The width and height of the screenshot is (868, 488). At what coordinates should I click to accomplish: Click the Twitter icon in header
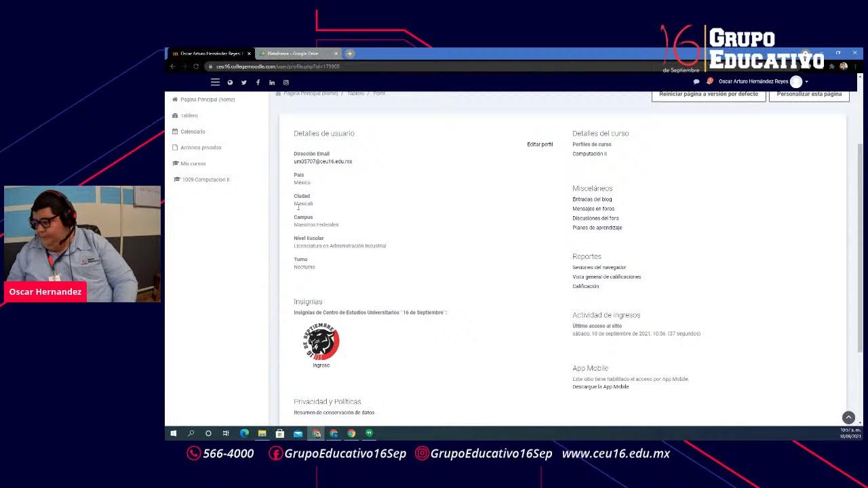(x=243, y=83)
